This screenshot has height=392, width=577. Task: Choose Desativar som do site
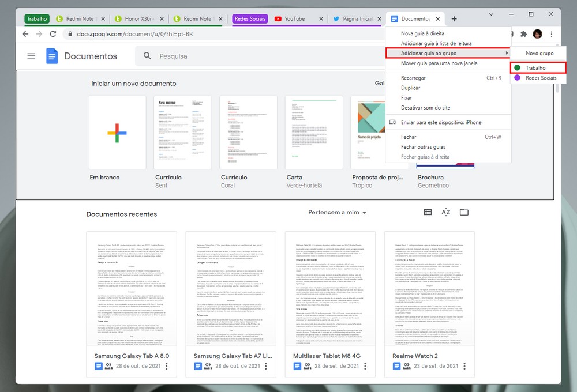coord(448,108)
